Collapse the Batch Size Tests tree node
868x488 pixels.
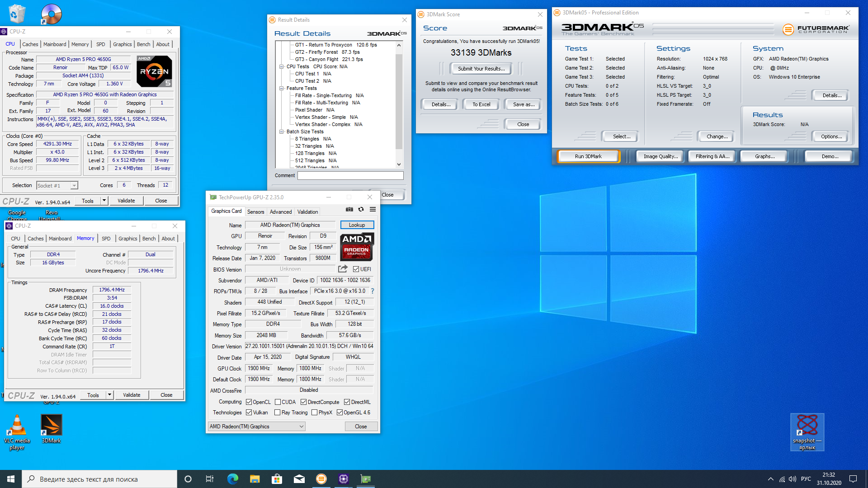(x=281, y=131)
